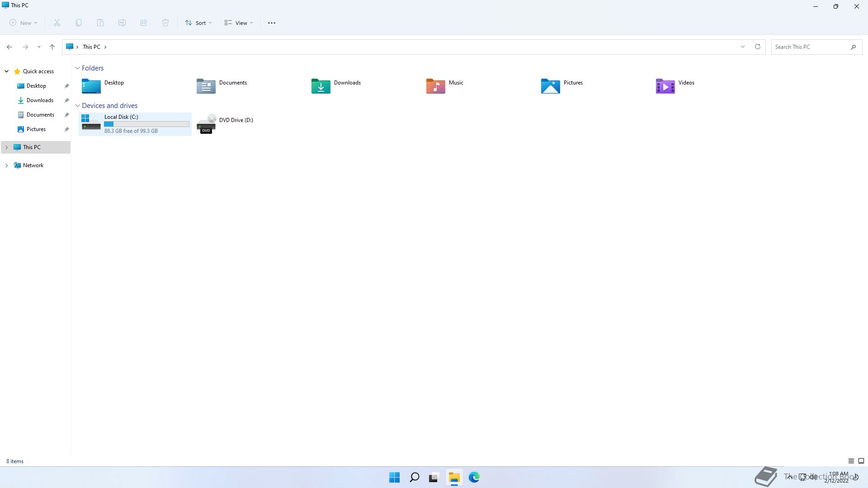Click the Paste clipboard icon
This screenshot has width=868, height=488.
(x=100, y=23)
